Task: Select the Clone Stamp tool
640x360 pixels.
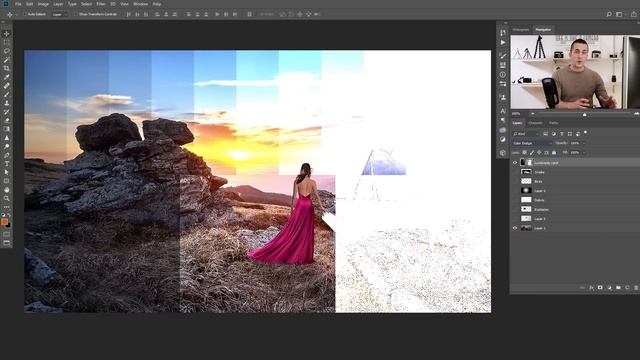Action: coord(7,103)
